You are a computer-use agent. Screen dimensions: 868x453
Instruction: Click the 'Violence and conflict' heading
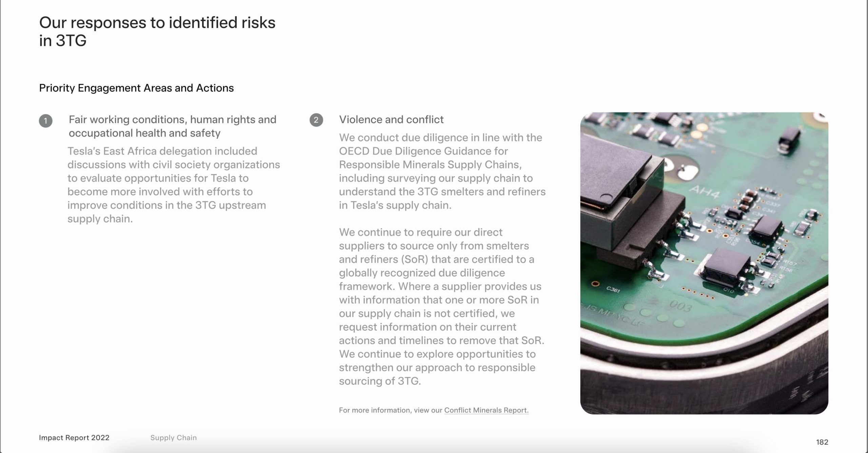pos(391,120)
